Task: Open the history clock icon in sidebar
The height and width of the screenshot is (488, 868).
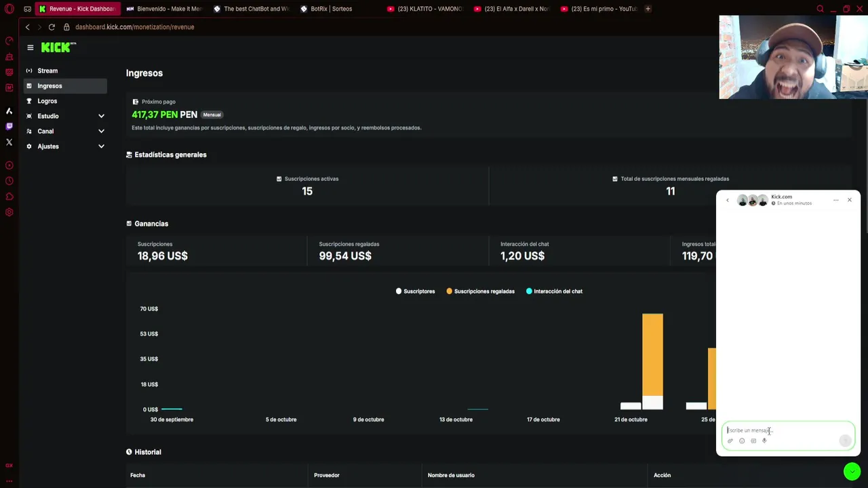Action: pos(9,181)
